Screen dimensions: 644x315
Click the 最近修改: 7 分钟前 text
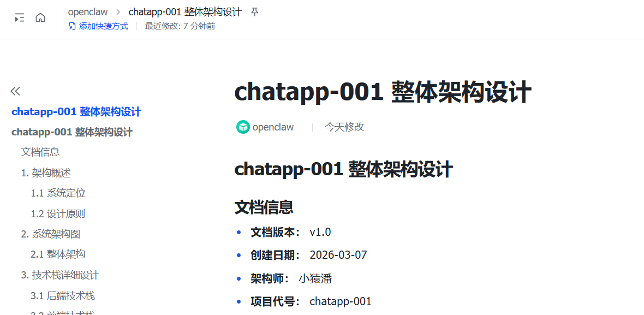[180, 26]
